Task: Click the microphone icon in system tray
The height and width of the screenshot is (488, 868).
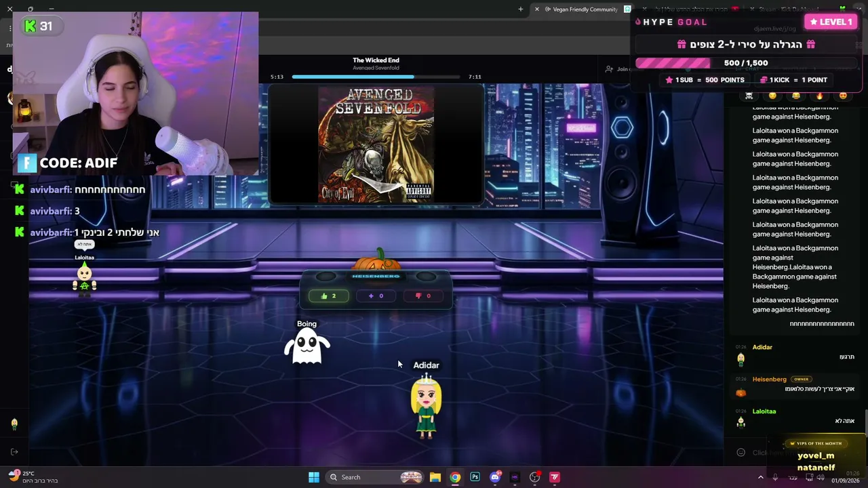Action: click(775, 477)
